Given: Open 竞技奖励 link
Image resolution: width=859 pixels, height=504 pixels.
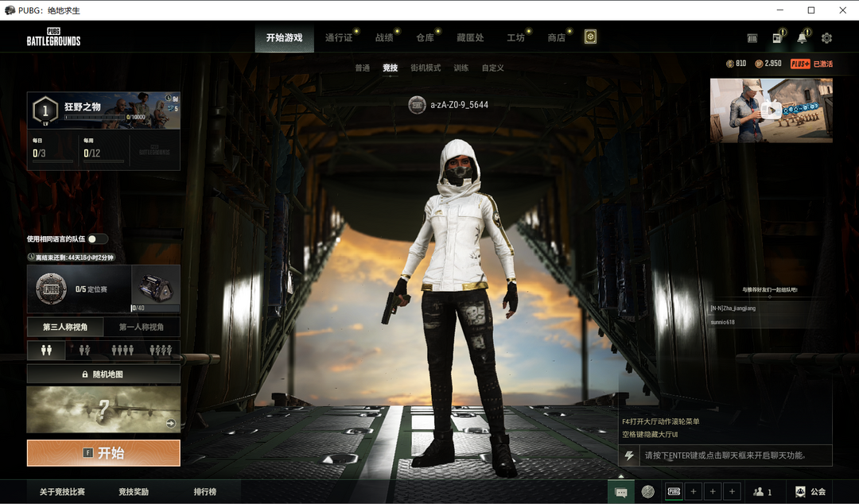Looking at the screenshot, I should [134, 492].
